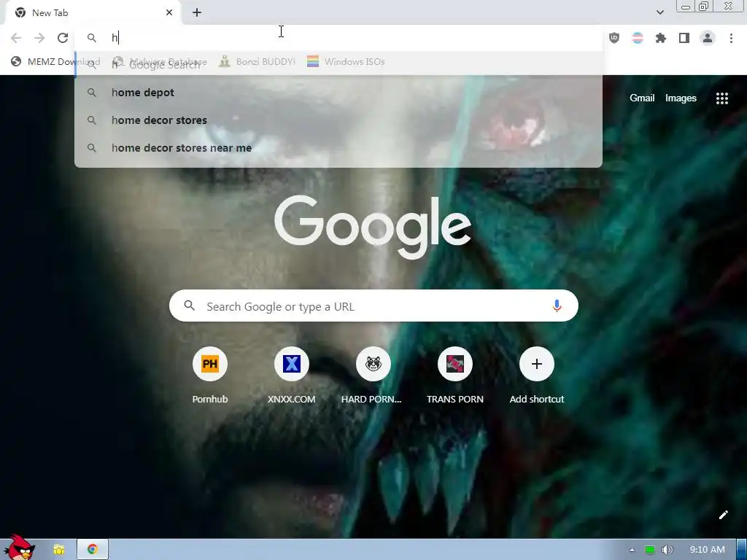This screenshot has height=560, width=747.
Task: Customize this page with the pencil icon
Action: (x=723, y=515)
